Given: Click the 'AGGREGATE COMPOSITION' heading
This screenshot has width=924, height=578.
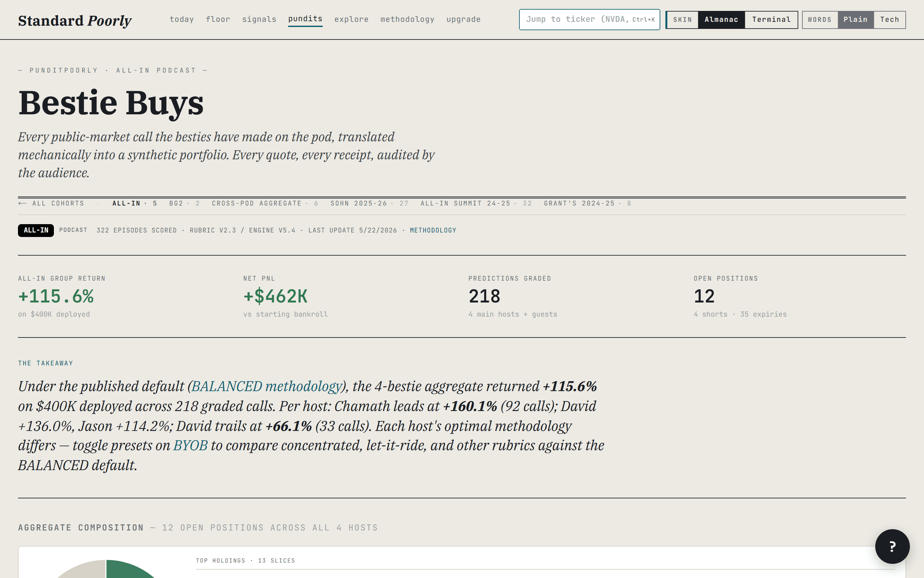Looking at the screenshot, I should coord(81,528).
